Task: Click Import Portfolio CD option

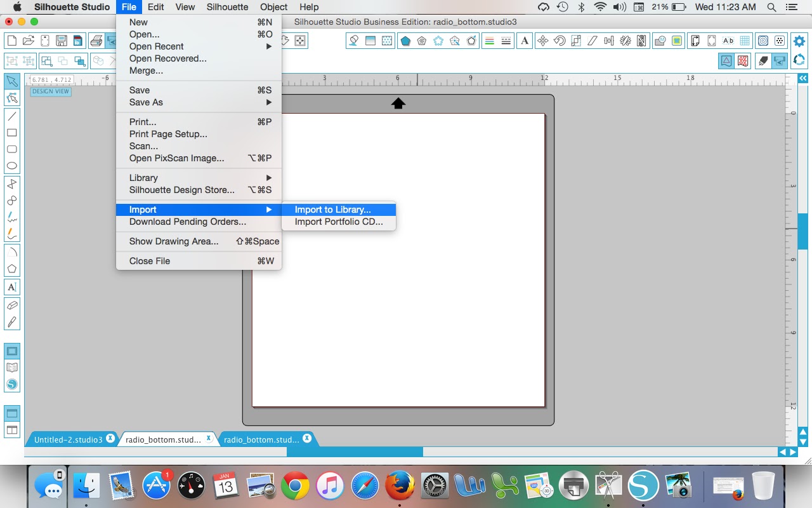Action: 339,222
